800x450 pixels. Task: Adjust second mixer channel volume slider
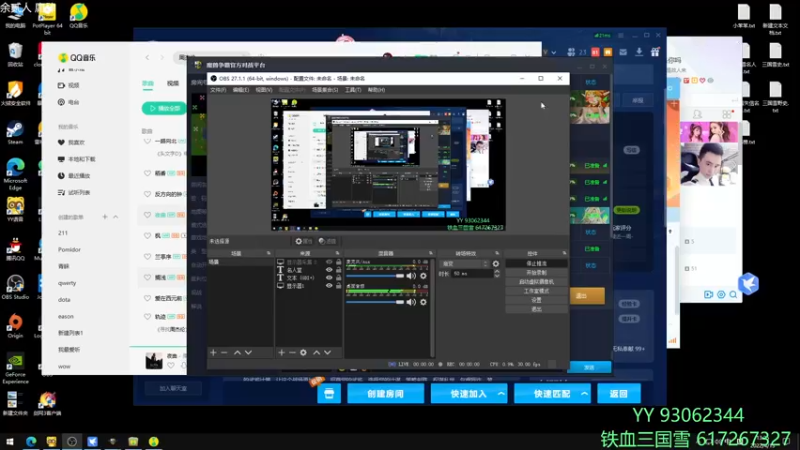[x=375, y=302]
